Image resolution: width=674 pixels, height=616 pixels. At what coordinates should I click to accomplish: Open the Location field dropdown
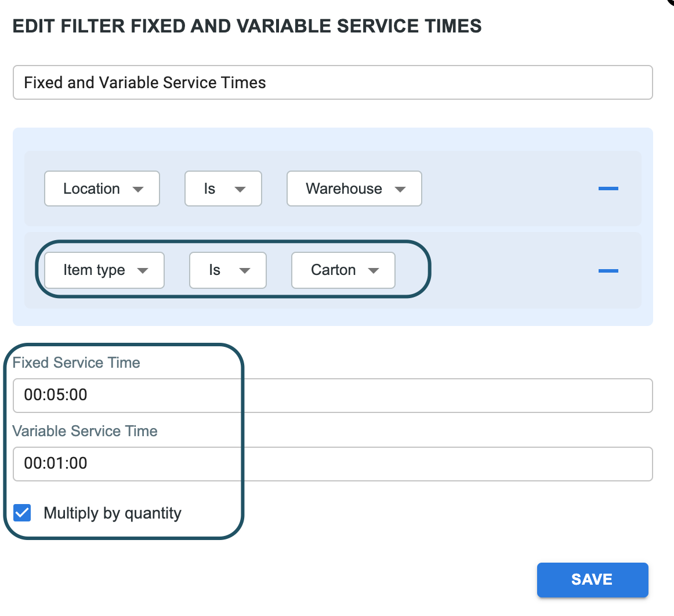[102, 189]
